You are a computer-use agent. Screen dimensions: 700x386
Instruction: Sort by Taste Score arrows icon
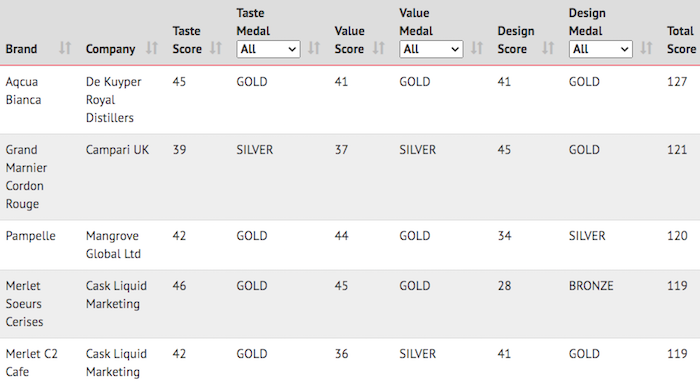(x=216, y=48)
